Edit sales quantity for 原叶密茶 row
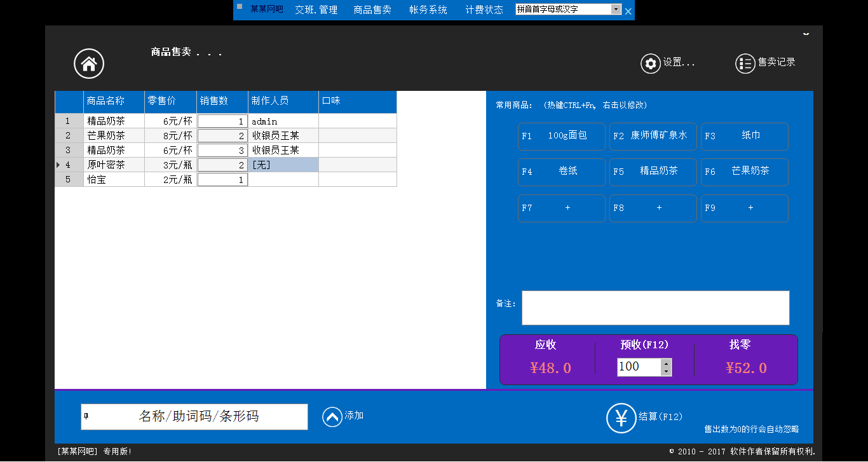Screen dimensions: 868x462 pos(222,165)
